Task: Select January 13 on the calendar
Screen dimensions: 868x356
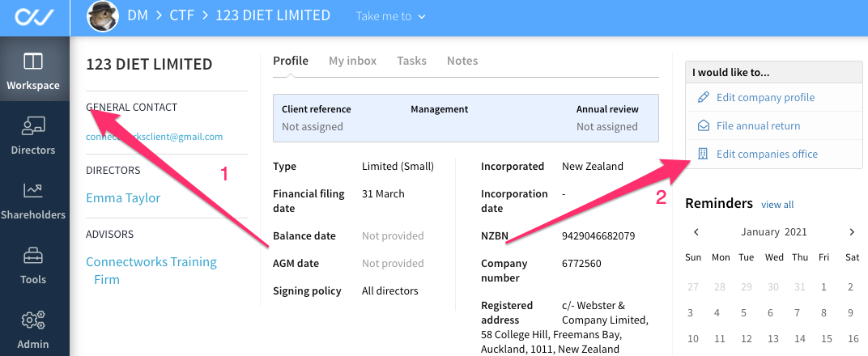Action: click(x=772, y=339)
